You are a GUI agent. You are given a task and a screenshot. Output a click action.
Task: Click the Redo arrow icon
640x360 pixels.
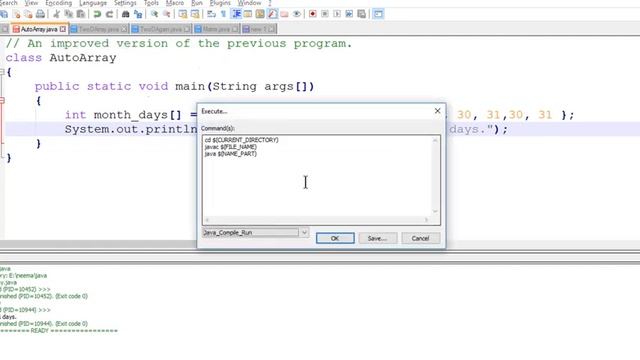pos(109,14)
